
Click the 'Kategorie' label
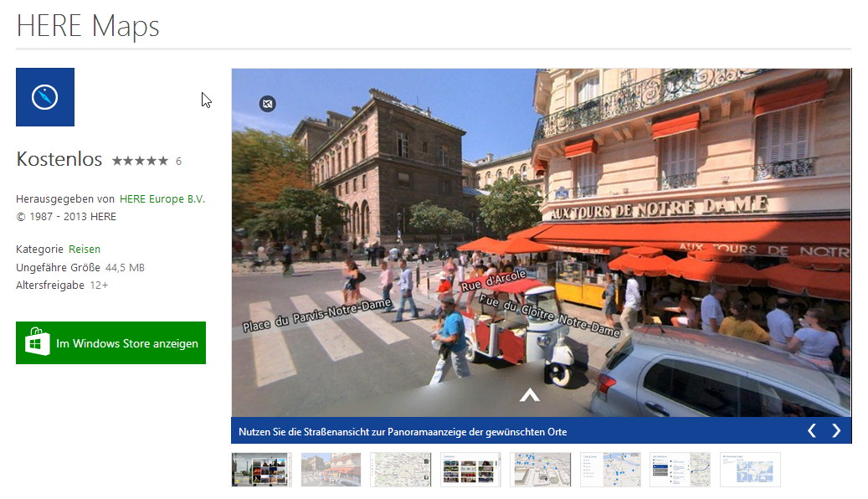click(40, 249)
